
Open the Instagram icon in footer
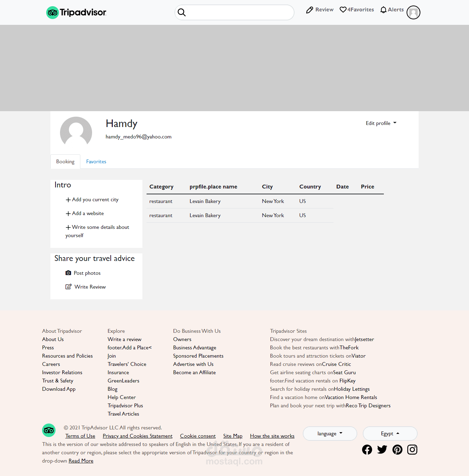point(412,449)
